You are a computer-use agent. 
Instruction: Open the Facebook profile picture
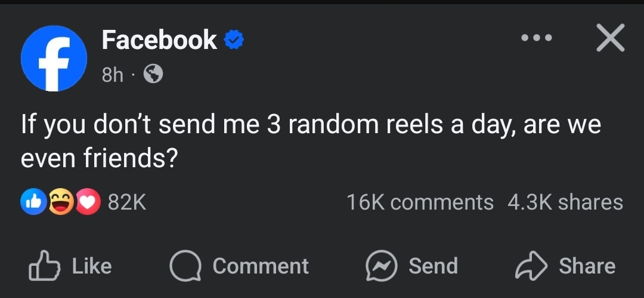coord(54,59)
